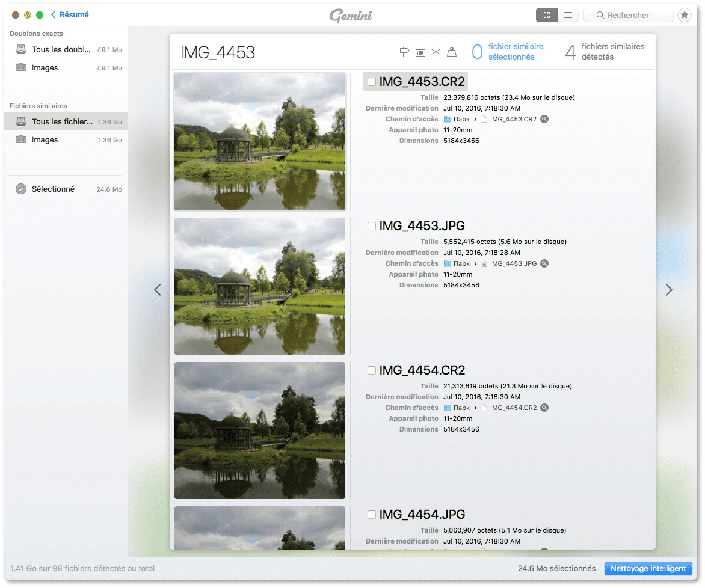The width and height of the screenshot is (705, 588).
Task: Click the Rechercher search field
Action: coord(628,15)
